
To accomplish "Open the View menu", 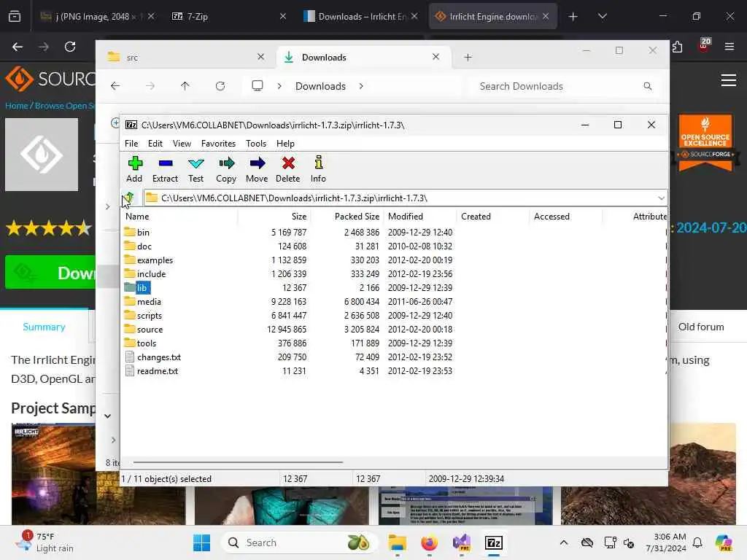I will 182,144.
